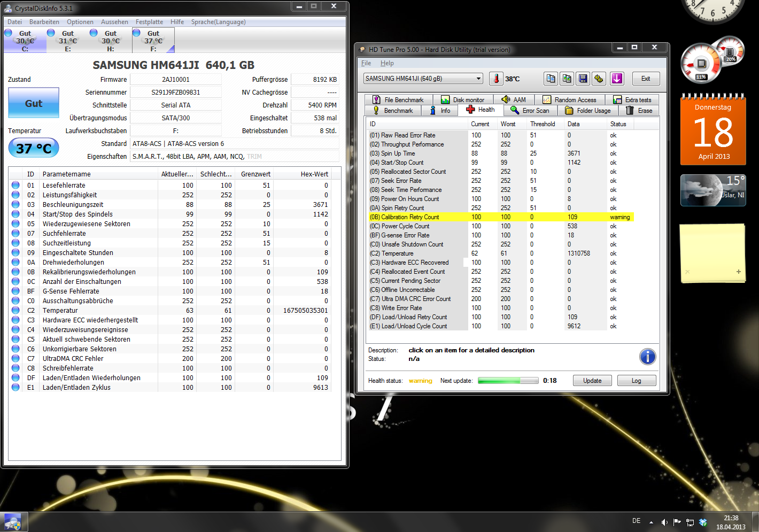The width and height of the screenshot is (759, 532).
Task: Switch to the Benchmark tab
Action: (393, 111)
